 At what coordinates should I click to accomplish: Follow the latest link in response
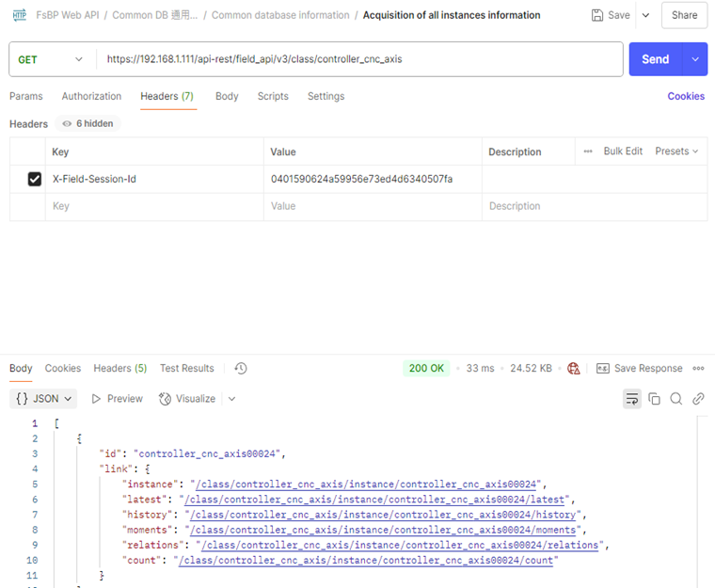pos(374,500)
